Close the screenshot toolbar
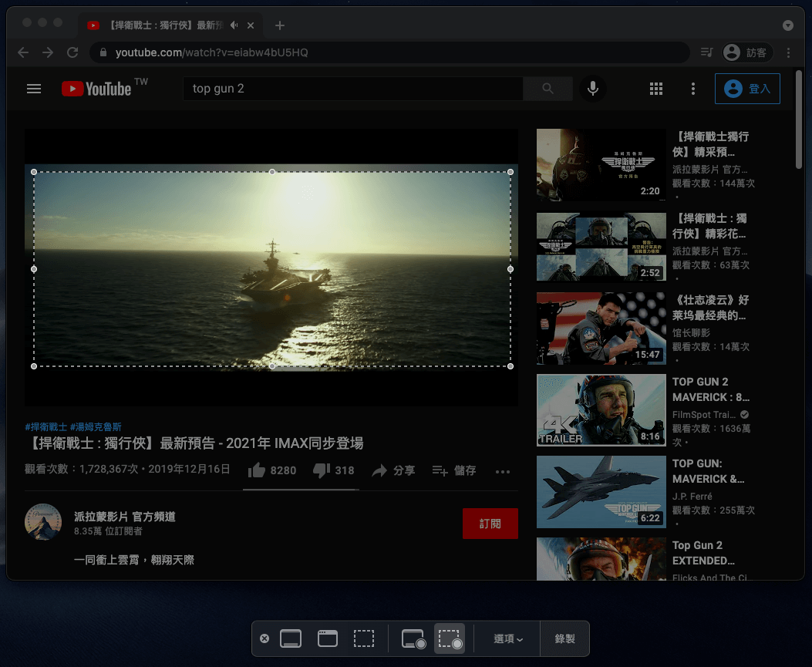This screenshot has width=812, height=667. coord(264,638)
